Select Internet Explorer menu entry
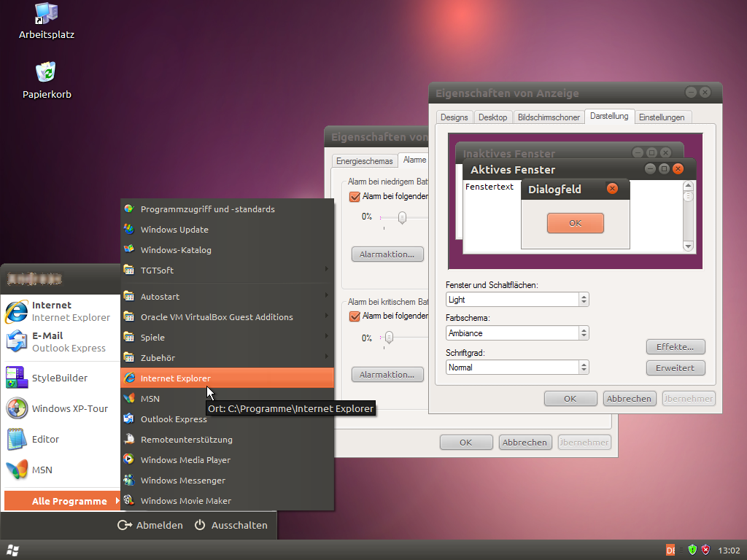 pos(228,378)
